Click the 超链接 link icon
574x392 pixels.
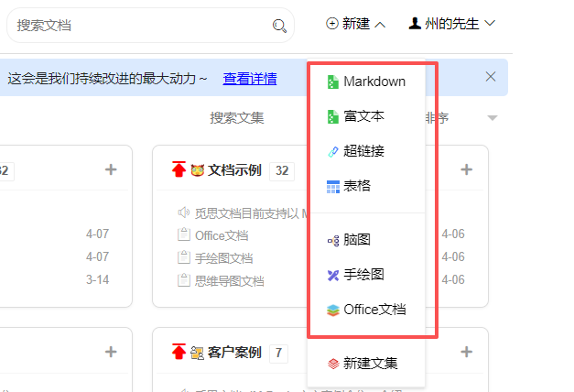point(332,152)
